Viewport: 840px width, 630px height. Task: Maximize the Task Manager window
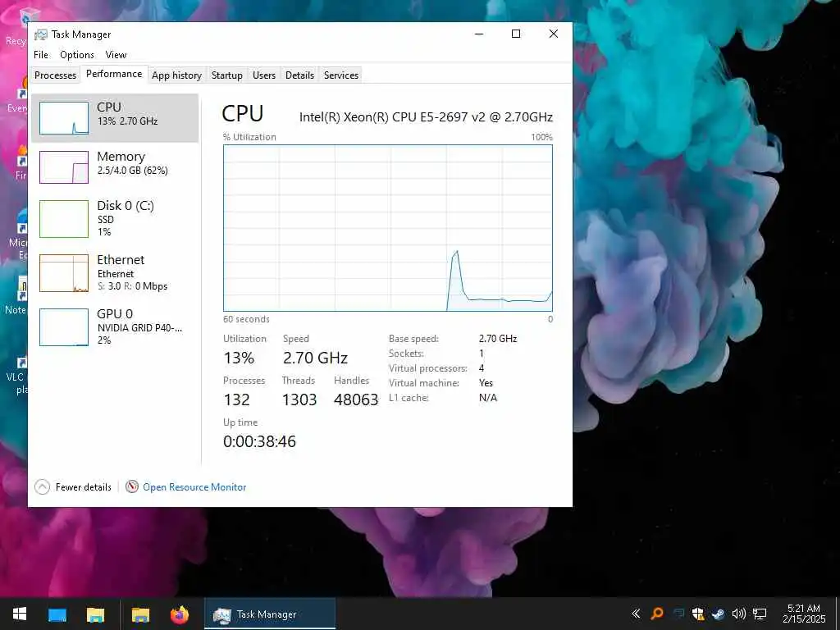point(516,34)
